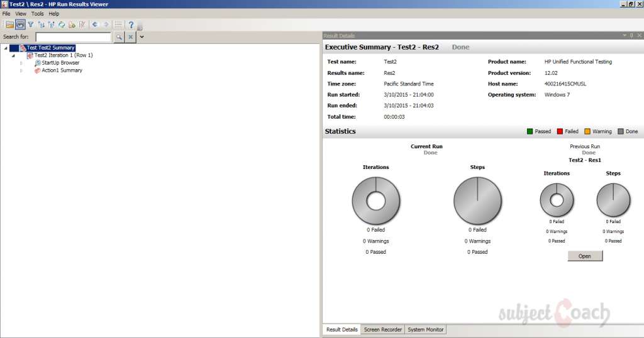Screen dimensions: 644x338
Task: Select Test Test2 Summary tree node
Action: click(50, 48)
